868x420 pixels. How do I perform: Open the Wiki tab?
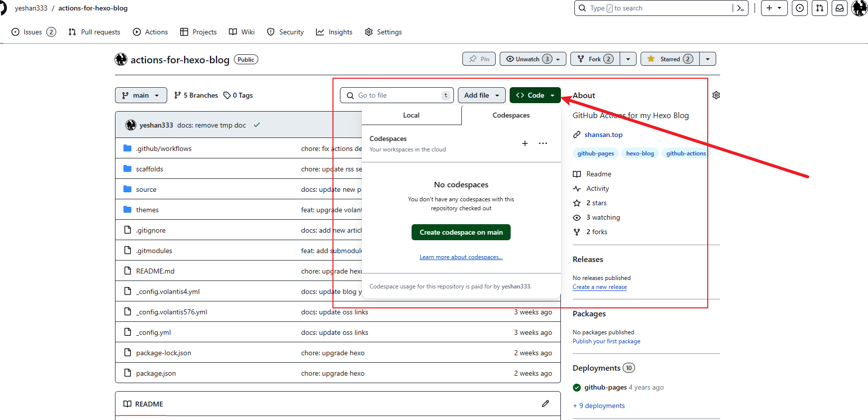(x=242, y=32)
